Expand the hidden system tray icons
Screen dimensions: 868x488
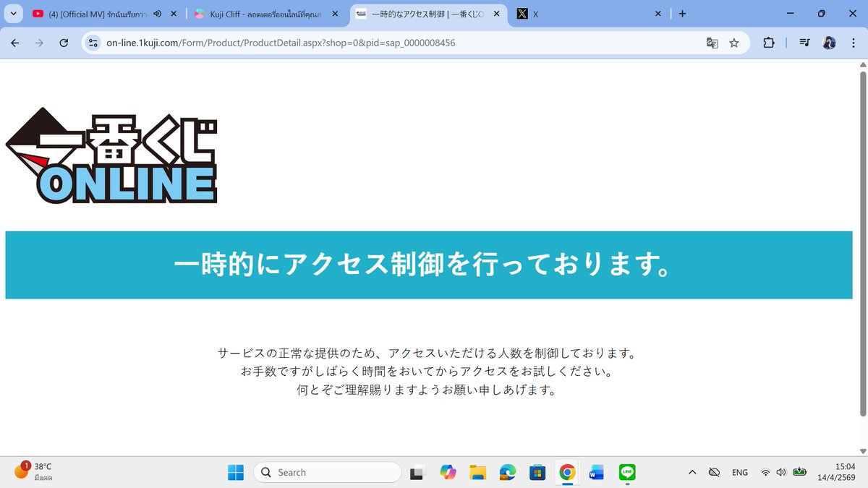coord(692,472)
